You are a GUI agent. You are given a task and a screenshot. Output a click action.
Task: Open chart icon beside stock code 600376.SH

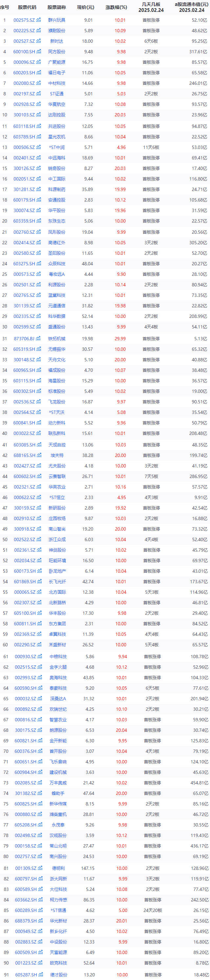tap(40, 751)
